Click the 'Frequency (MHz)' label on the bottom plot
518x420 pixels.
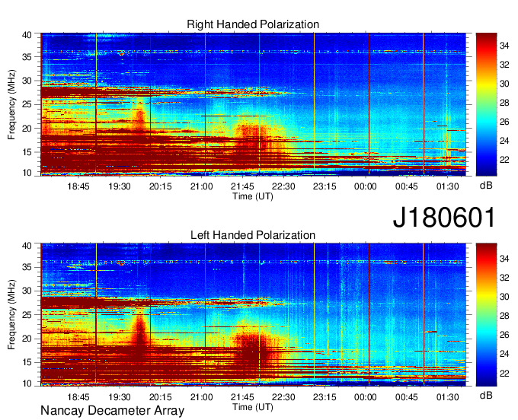[11, 315]
